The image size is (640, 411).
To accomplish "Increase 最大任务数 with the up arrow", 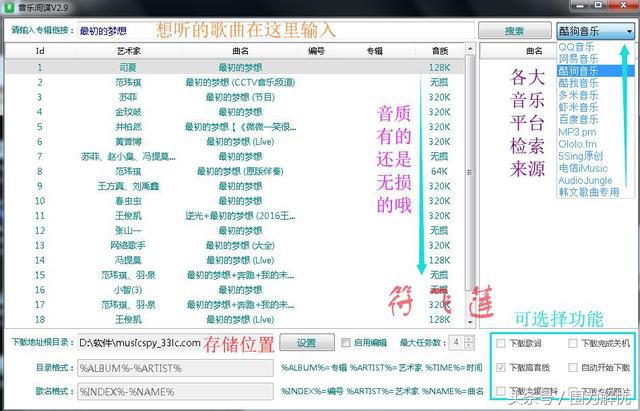I will tap(469, 339).
